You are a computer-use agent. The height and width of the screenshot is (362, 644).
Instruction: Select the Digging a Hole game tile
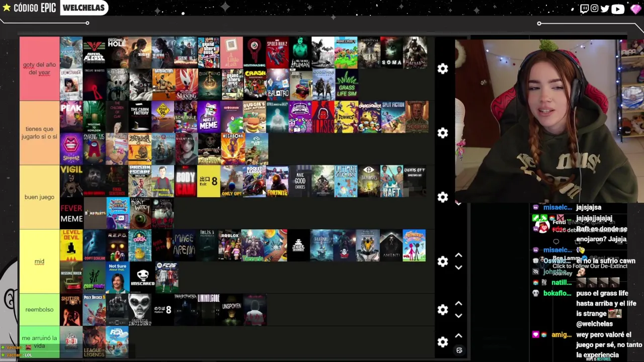tap(117, 52)
